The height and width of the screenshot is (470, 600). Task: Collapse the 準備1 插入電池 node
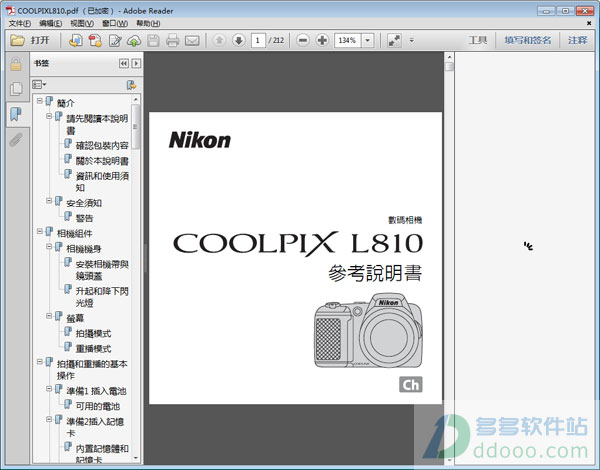(x=49, y=388)
